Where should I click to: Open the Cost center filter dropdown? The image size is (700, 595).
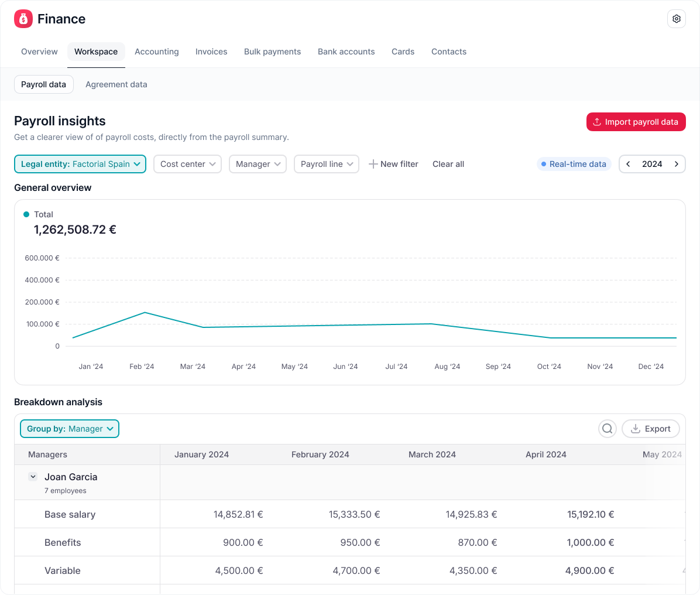[x=187, y=164]
